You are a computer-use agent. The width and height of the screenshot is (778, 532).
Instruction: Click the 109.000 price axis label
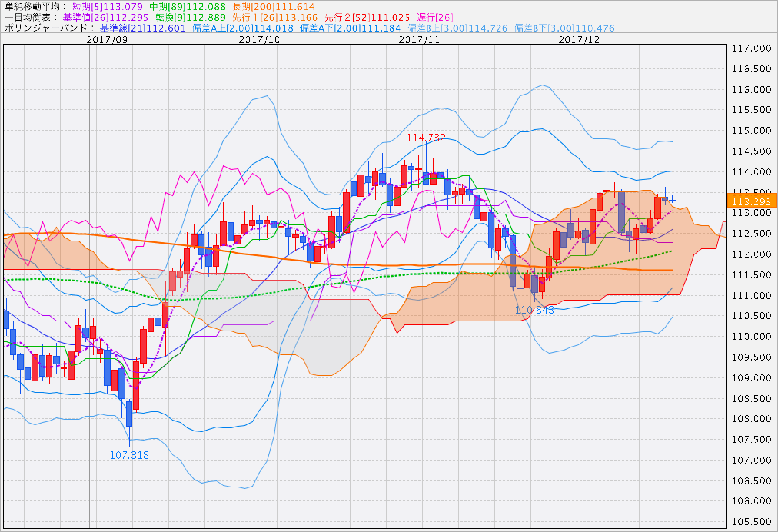(x=751, y=378)
